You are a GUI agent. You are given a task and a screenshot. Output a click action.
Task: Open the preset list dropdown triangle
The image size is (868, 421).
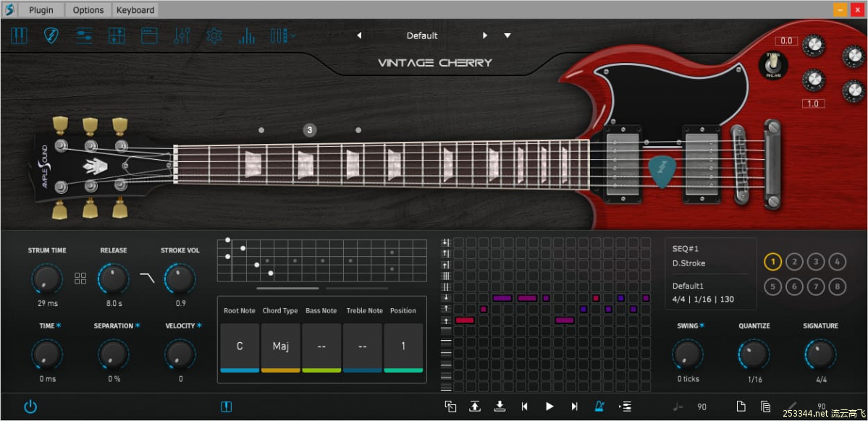pos(507,35)
